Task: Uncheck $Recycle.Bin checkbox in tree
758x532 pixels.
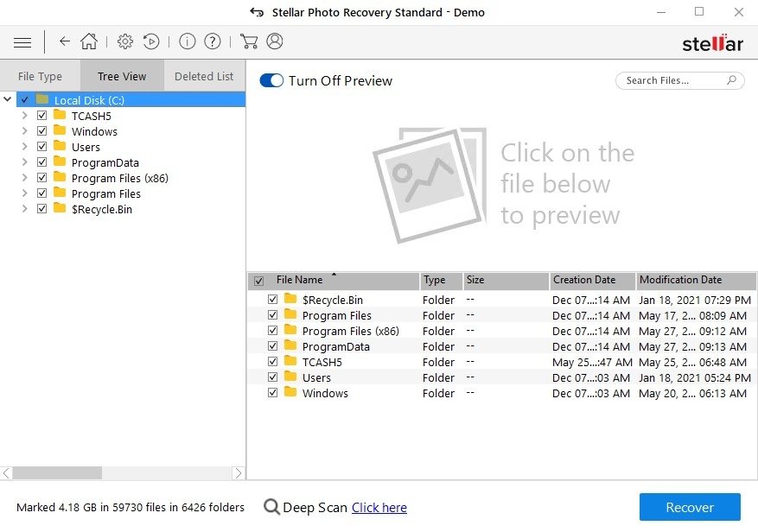Action: point(42,209)
